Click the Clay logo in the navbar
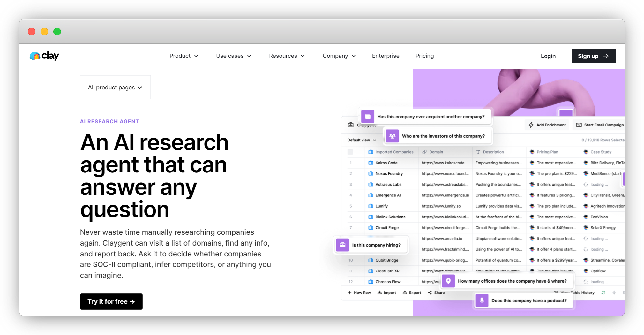The height and width of the screenshot is (335, 644). click(x=44, y=56)
